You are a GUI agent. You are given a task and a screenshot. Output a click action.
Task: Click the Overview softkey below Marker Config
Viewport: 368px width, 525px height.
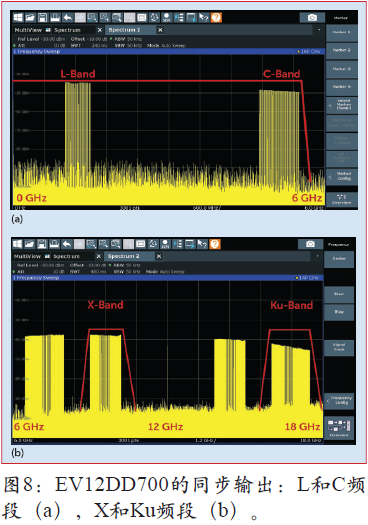click(x=342, y=200)
